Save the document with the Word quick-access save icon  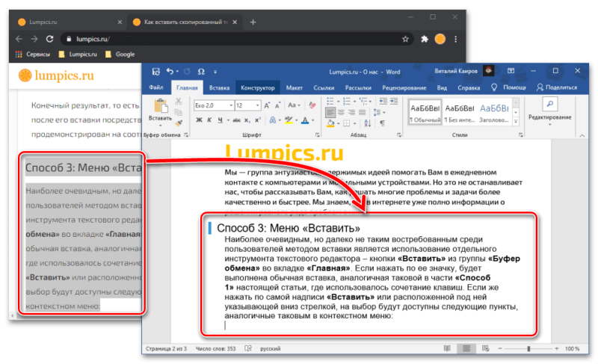(155, 72)
